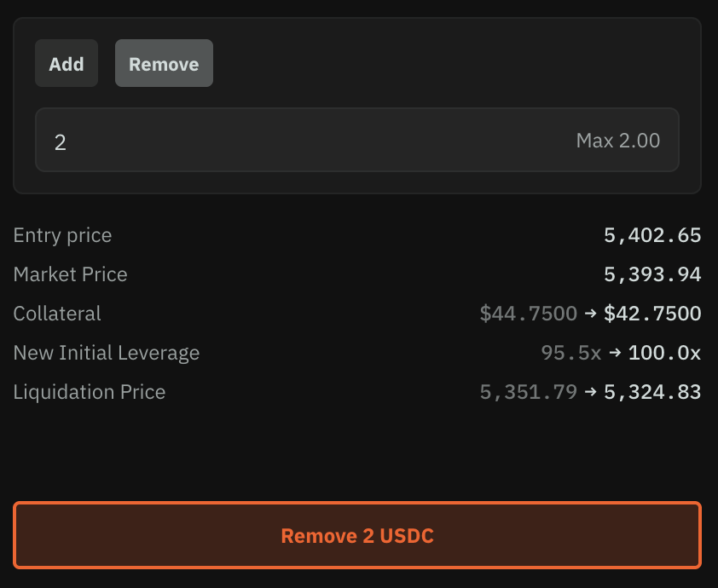Image resolution: width=718 pixels, height=588 pixels.
Task: Select the Remove tab
Action: 164,64
